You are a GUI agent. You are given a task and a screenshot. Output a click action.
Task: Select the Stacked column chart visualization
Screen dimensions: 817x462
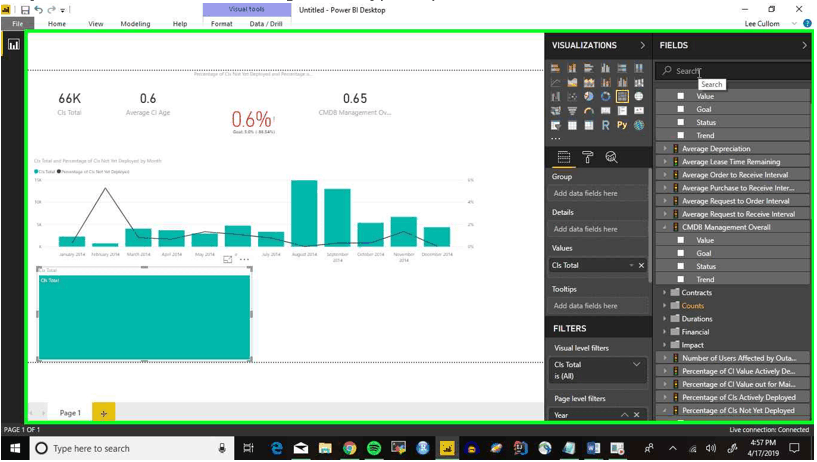click(572, 68)
